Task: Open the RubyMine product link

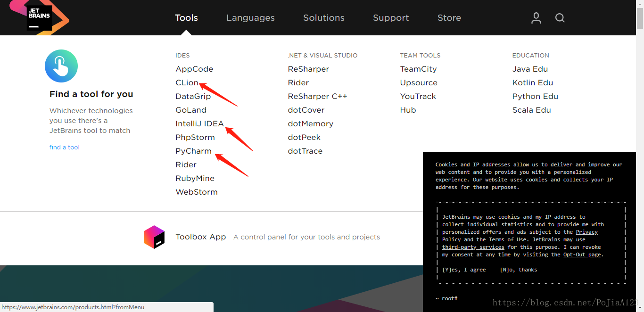Action: [x=195, y=178]
